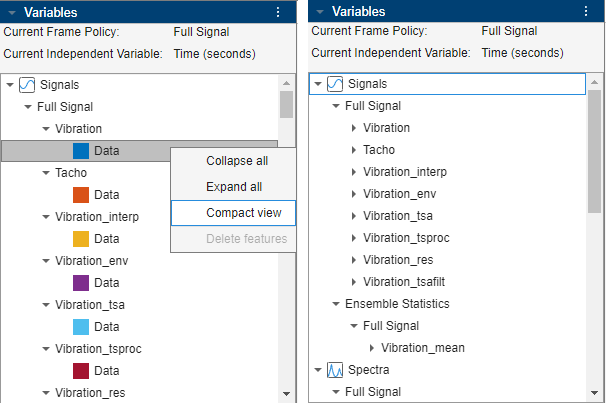
Task: Click the Signals icon in left panel
Action: coord(28,85)
